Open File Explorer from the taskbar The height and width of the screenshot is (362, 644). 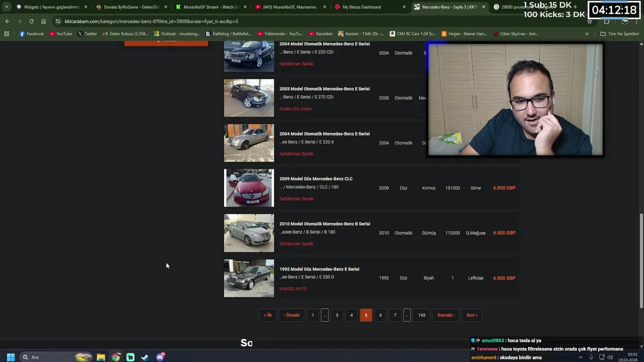[x=101, y=357]
